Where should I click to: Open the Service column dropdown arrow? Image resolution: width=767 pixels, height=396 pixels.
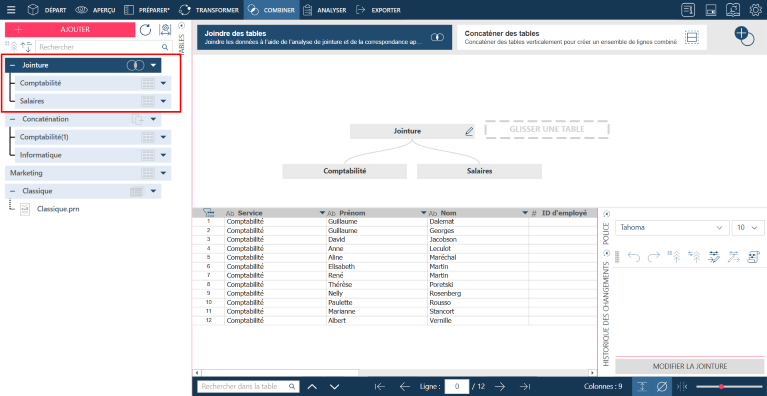coord(322,213)
